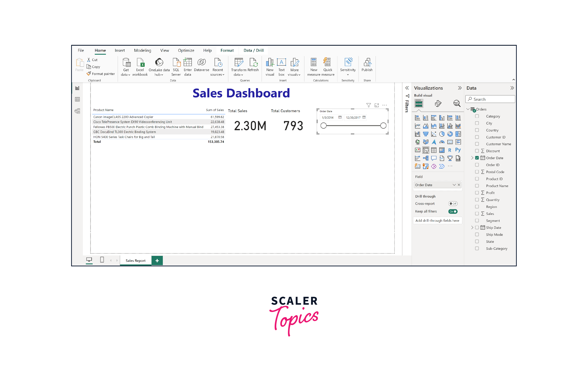Open the Data menu tab in ribbon
Viewport: 588px width, 372px height.
coord(253,50)
